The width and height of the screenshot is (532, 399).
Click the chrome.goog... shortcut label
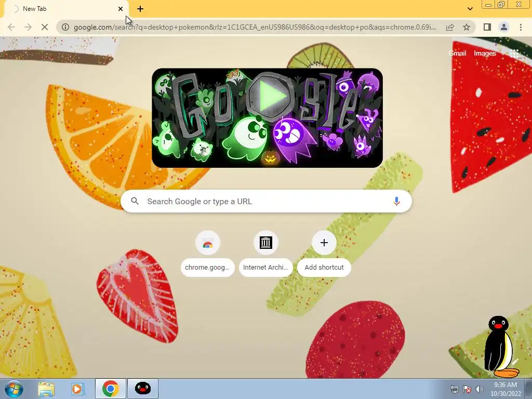point(207,268)
